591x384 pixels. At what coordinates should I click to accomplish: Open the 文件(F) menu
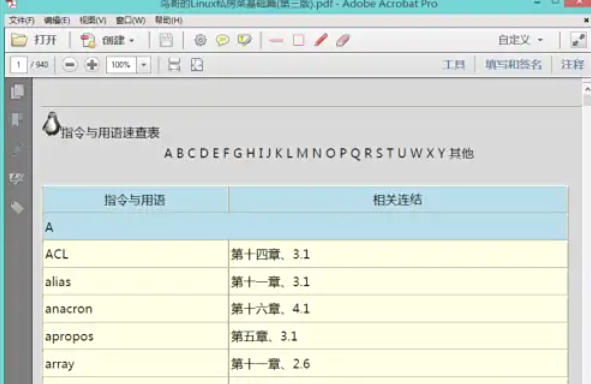(22, 20)
